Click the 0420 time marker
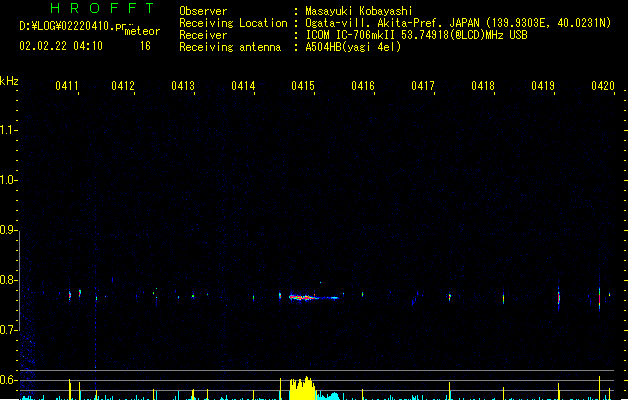The width and height of the screenshot is (629, 400). pos(603,86)
